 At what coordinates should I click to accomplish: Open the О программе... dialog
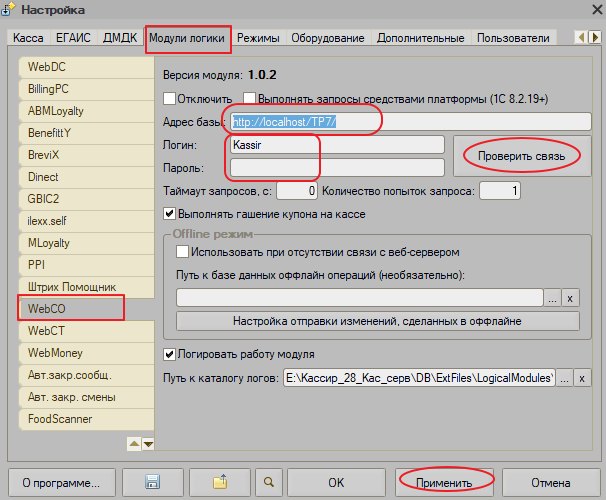point(61,482)
